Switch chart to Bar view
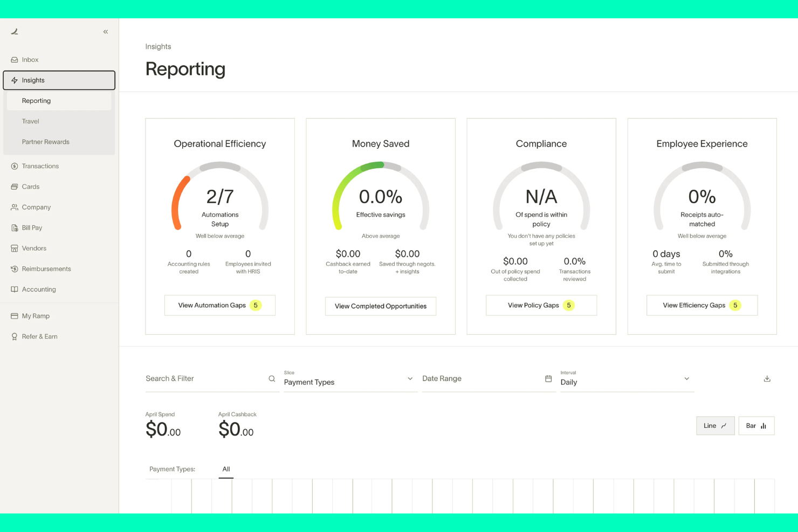The width and height of the screenshot is (798, 532). click(x=756, y=426)
